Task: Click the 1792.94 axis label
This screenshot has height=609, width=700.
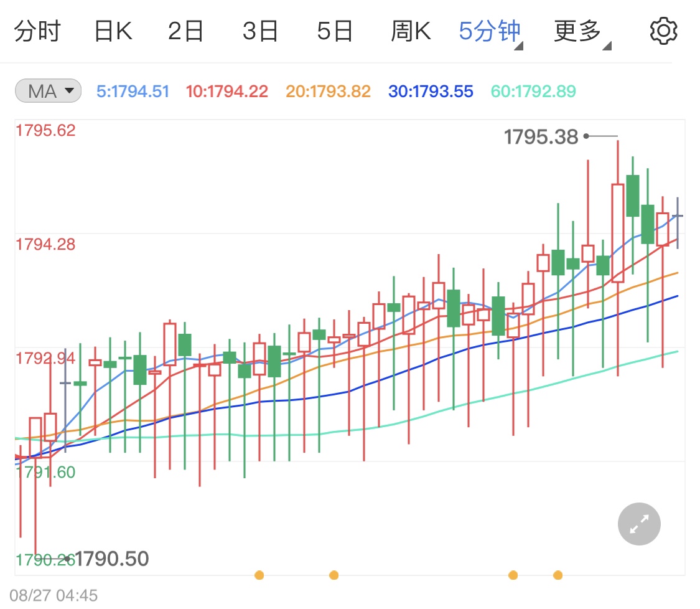Action: pos(45,358)
